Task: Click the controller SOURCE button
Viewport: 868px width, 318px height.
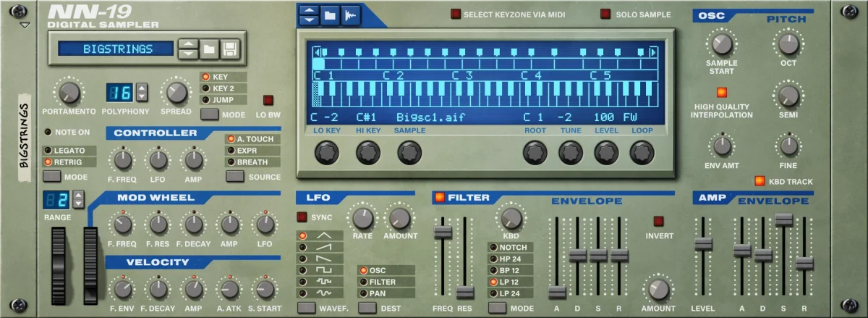Action: tap(234, 176)
